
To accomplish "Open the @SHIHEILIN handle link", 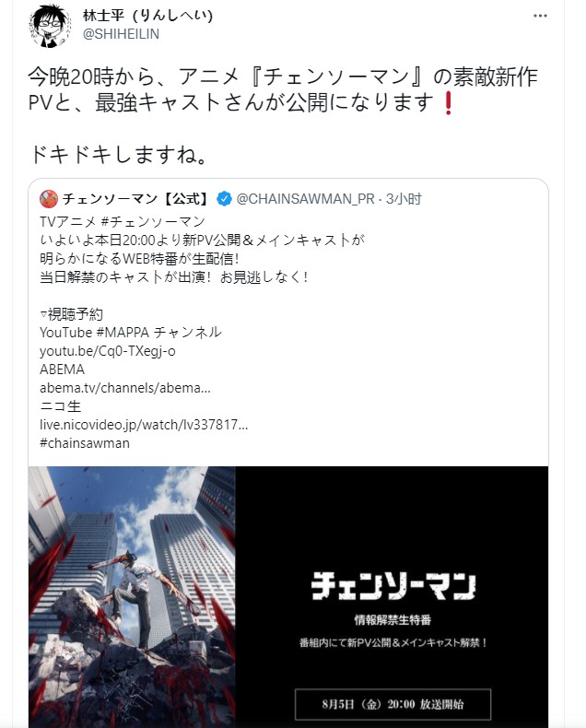I will (121, 34).
